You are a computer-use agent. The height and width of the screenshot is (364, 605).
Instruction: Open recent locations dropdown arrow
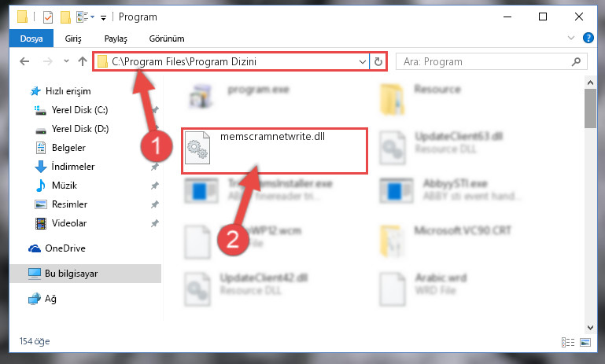(66, 61)
